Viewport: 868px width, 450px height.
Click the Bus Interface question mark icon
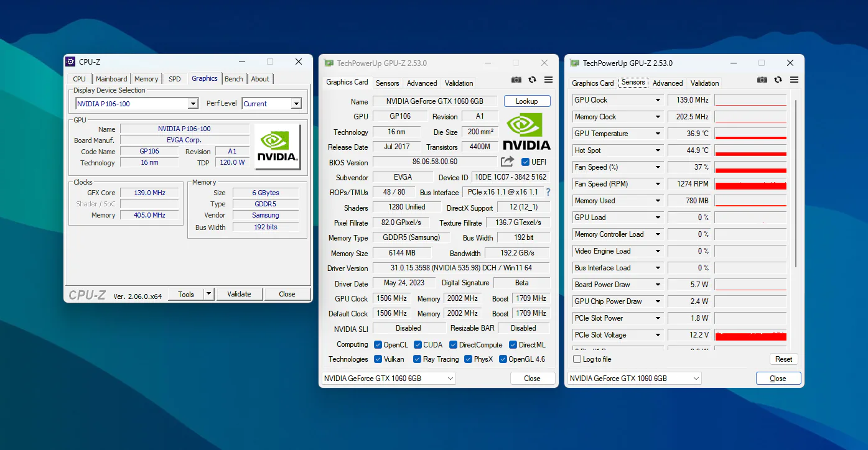coord(548,193)
